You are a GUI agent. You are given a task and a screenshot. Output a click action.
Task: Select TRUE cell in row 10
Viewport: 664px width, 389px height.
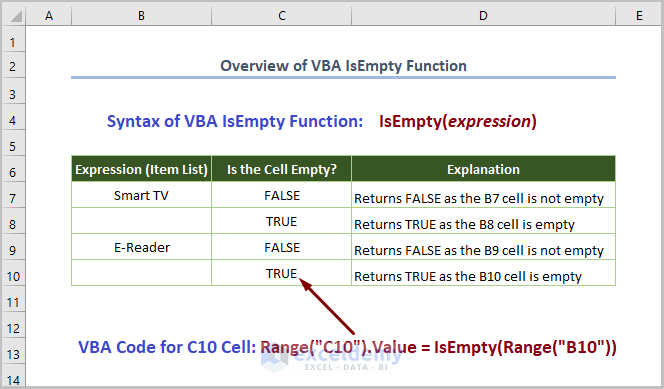(282, 273)
